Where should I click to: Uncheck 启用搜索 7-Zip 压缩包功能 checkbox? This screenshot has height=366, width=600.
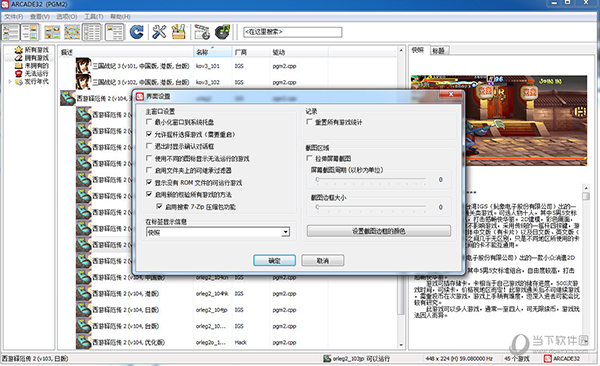159,206
